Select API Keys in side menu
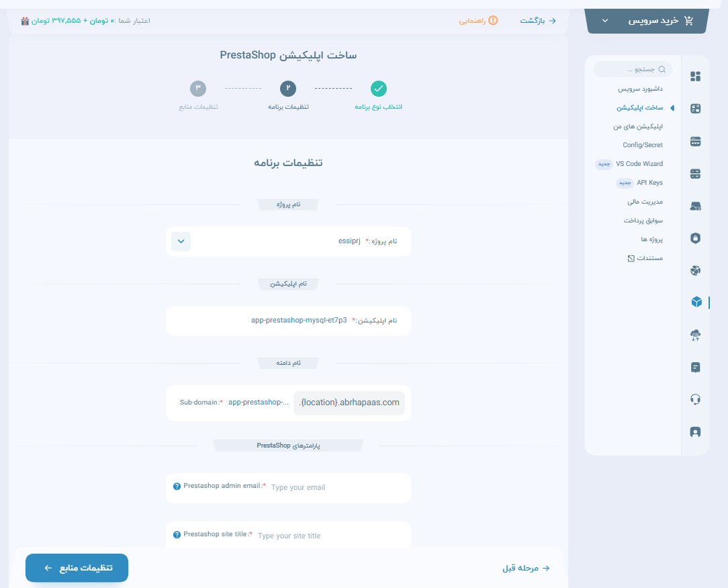 (649, 183)
